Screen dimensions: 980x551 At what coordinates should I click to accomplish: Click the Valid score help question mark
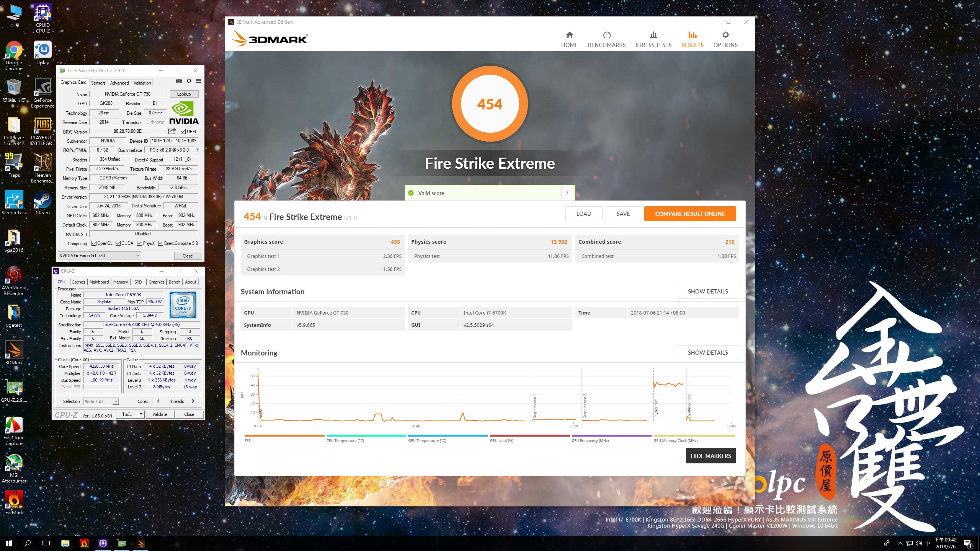[x=567, y=193]
